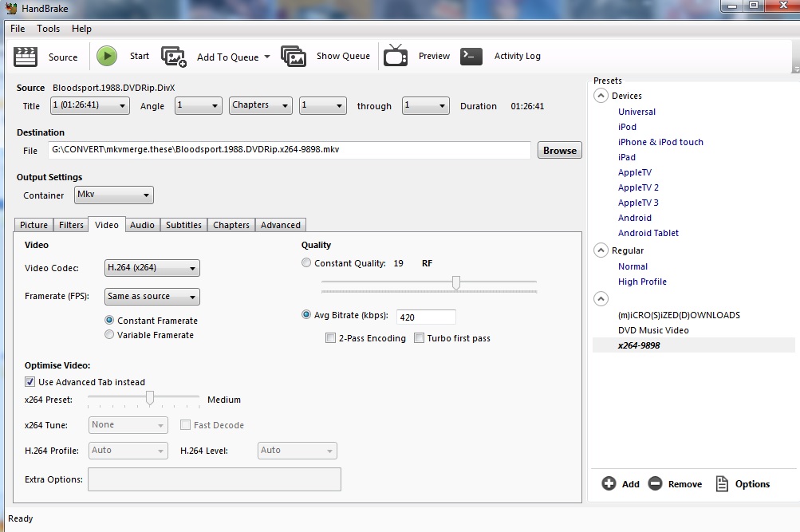Collapse the Devices presets group
This screenshot has height=532, width=800.
point(601,96)
